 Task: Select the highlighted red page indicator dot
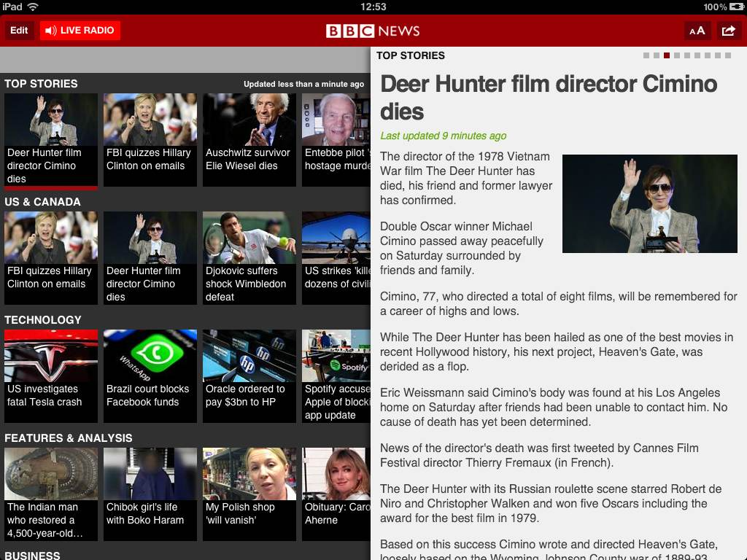(667, 55)
